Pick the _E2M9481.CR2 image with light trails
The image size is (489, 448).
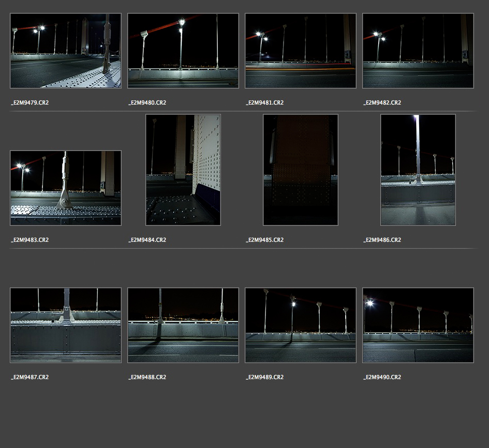tap(301, 51)
